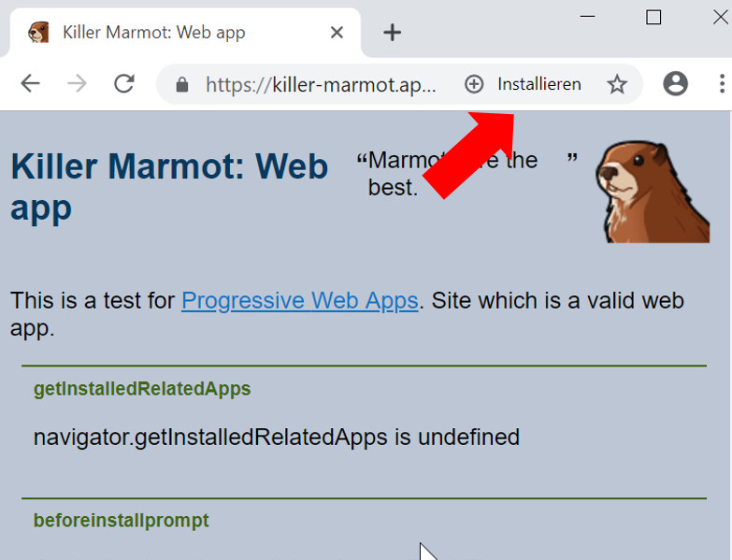
Task: Maximize the browser window
Action: (x=653, y=17)
